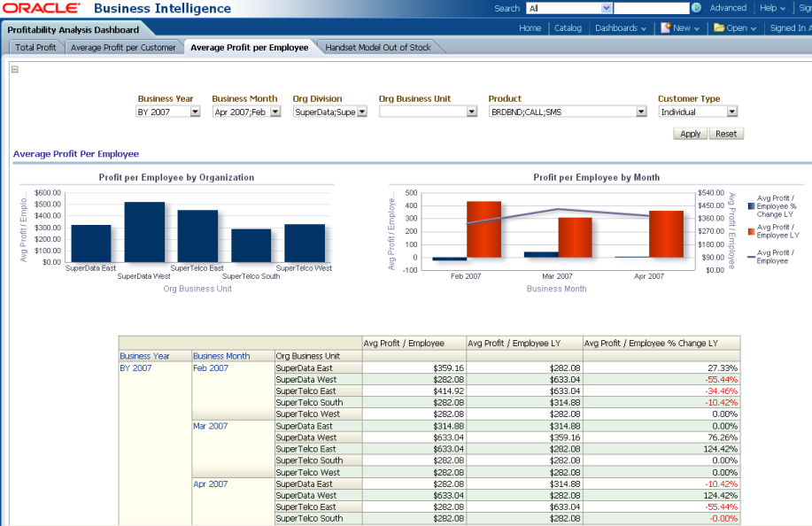Click the red Mar 2007 bar
The image size is (812, 526).
(x=575, y=237)
